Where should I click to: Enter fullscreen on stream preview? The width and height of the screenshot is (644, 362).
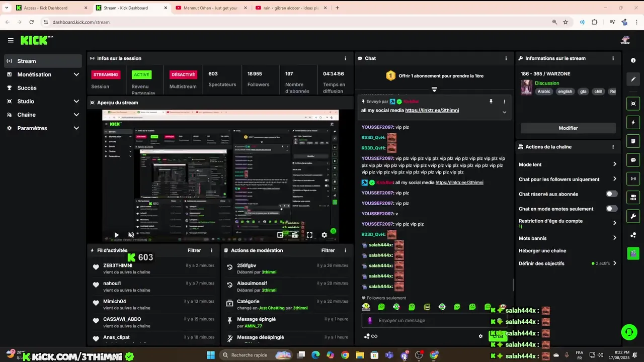[309, 235]
